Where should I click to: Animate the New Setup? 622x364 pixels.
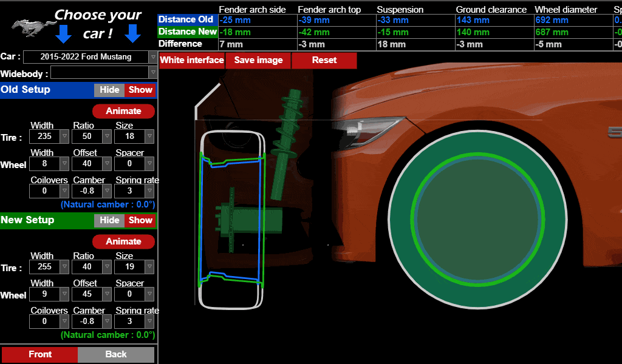[x=123, y=241]
